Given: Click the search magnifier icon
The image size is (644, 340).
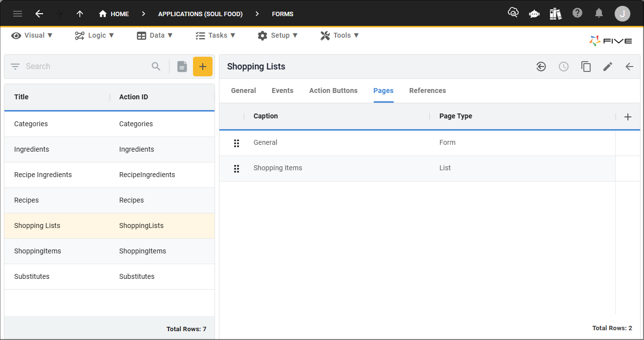Looking at the screenshot, I should [156, 67].
